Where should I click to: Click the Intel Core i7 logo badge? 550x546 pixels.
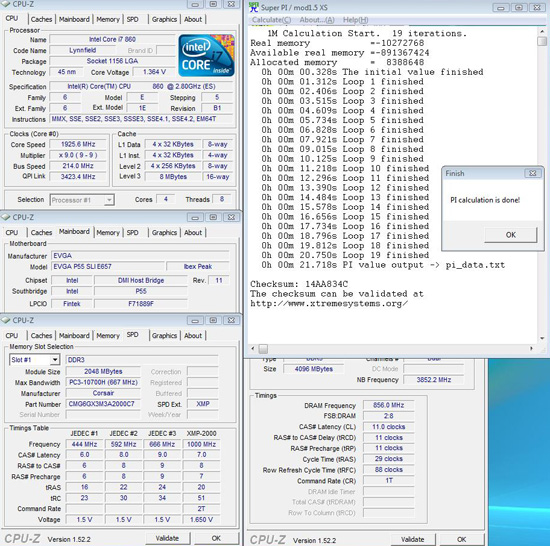coord(206,55)
